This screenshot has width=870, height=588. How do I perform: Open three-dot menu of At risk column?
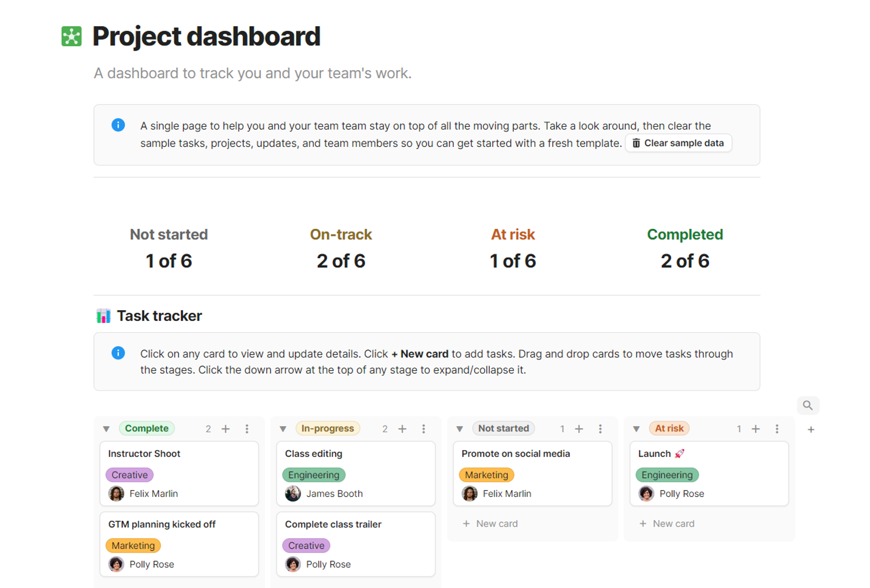[x=776, y=429]
